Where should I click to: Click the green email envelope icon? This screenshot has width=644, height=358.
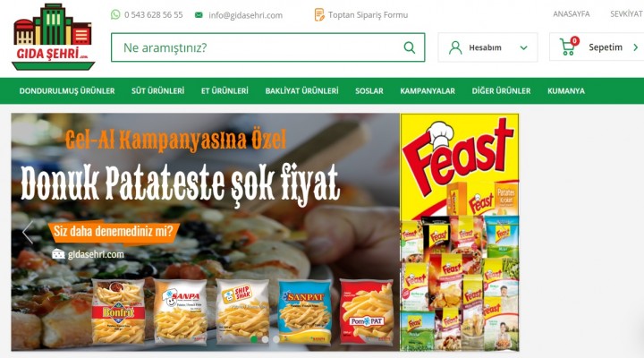(x=199, y=15)
